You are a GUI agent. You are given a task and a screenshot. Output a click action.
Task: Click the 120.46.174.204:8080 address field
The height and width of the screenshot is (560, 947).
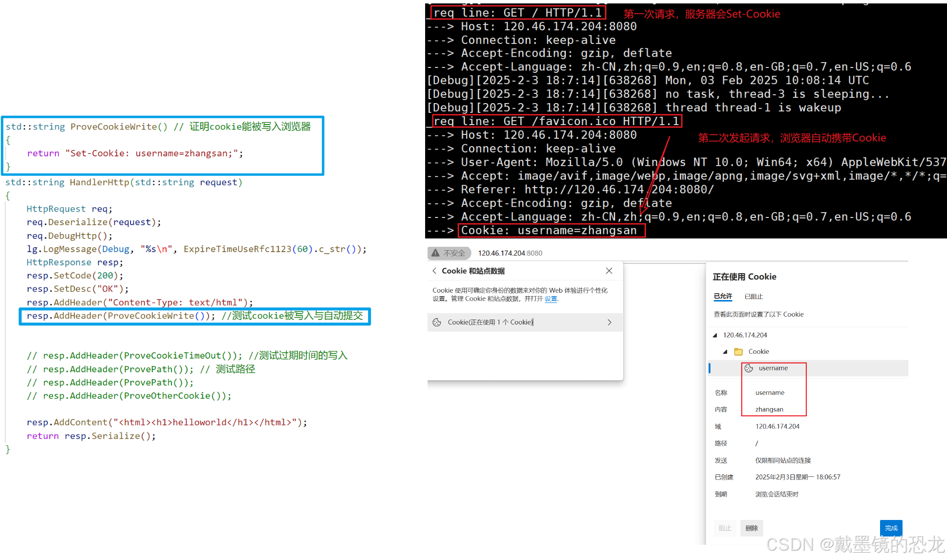click(510, 253)
